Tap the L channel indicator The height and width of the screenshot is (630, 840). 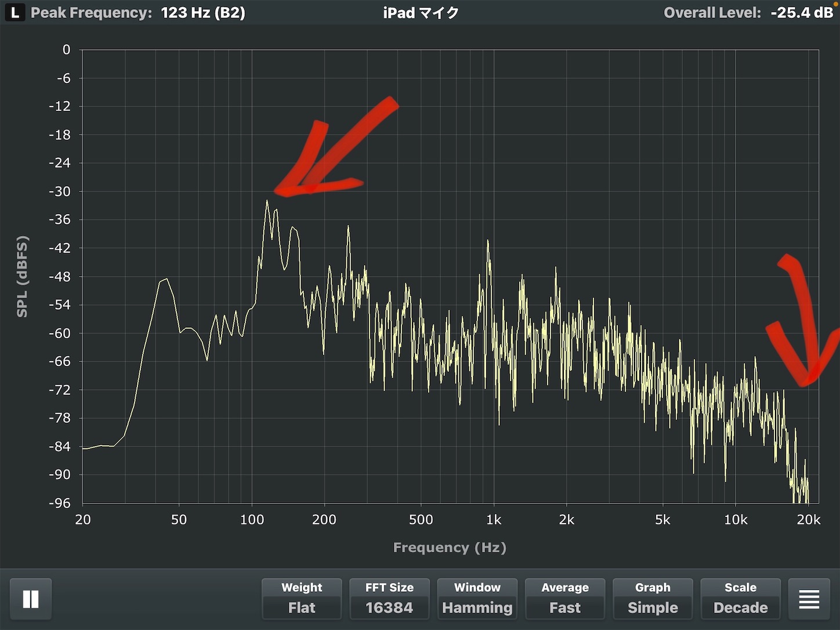[15, 12]
